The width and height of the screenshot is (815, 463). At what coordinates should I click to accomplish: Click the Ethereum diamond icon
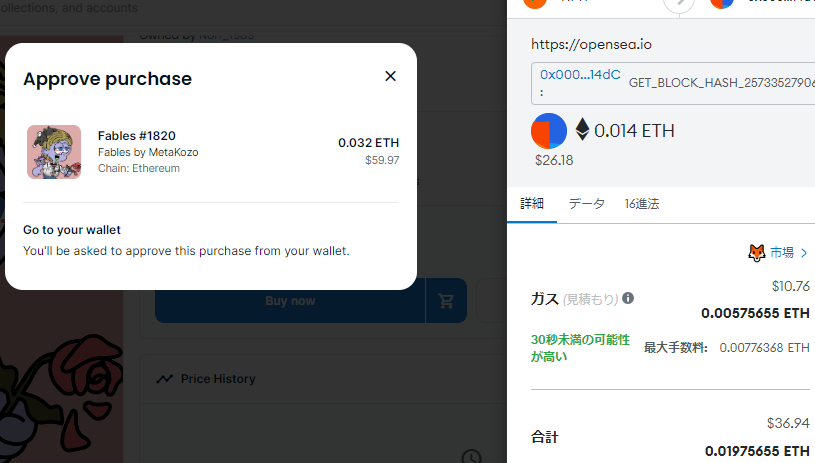tap(582, 129)
